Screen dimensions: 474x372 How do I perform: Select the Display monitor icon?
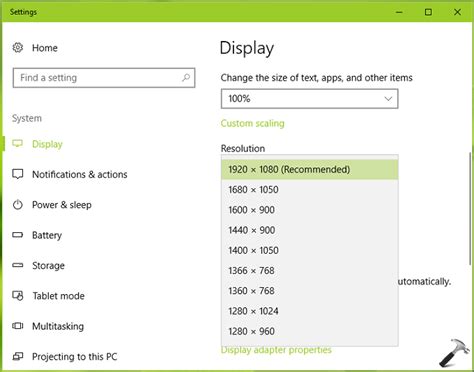point(17,144)
